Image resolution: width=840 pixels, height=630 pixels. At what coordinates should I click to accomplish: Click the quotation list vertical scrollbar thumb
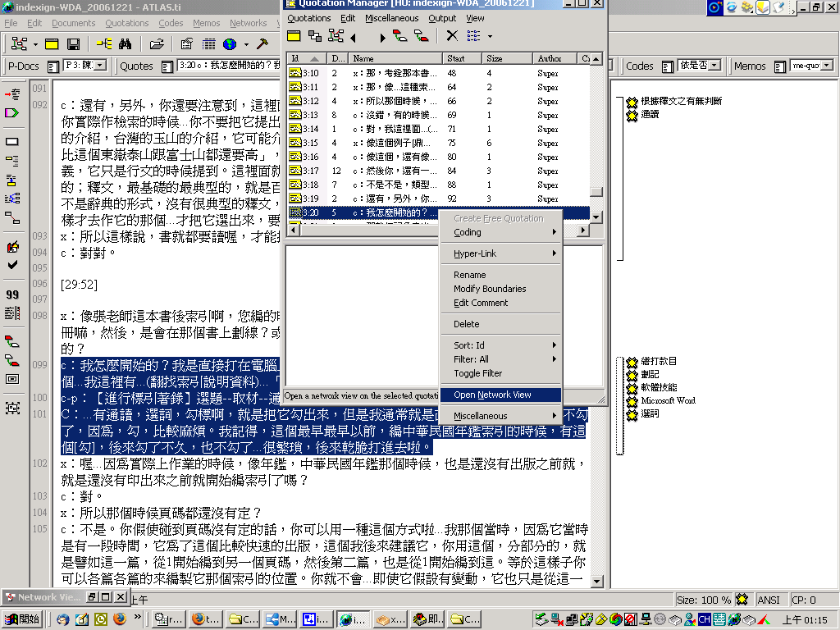pos(596,192)
